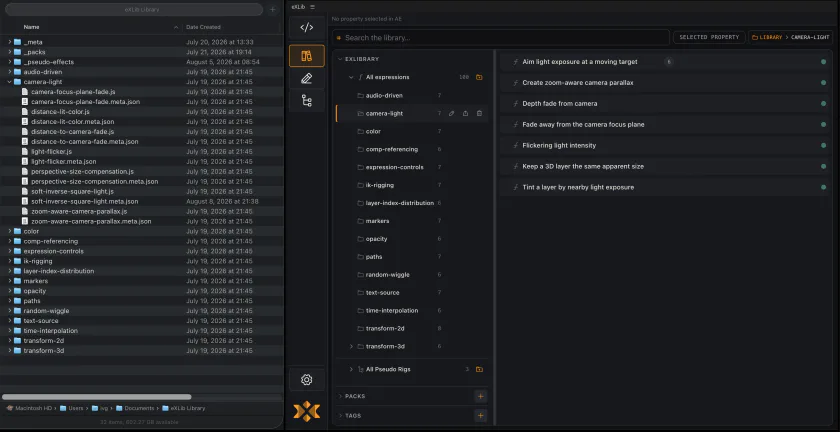Click the green dot on Tint a layer row

tap(823, 187)
